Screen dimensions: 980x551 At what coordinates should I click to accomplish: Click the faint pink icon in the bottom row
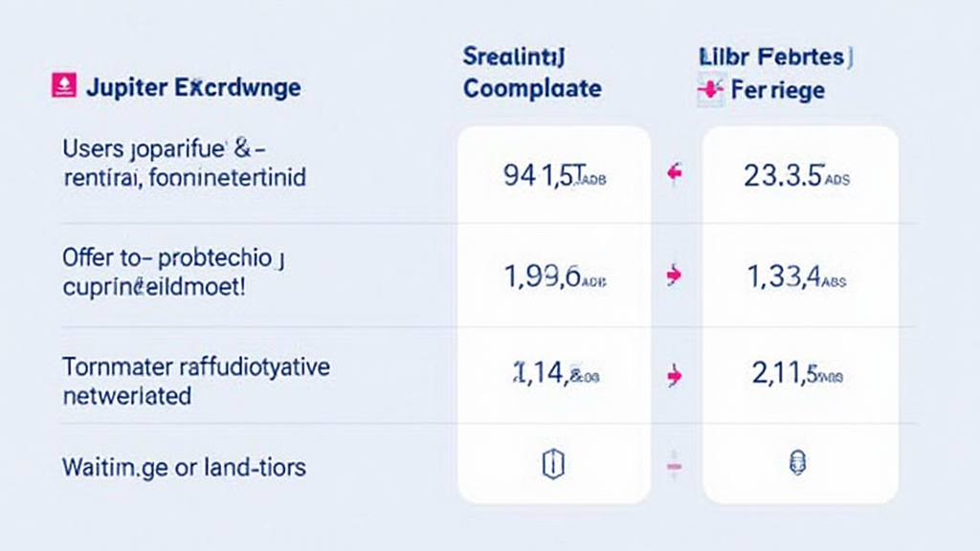(x=674, y=465)
